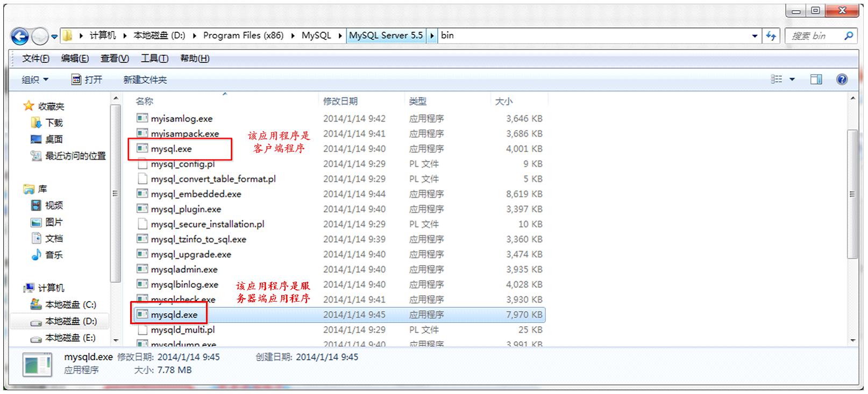The width and height of the screenshot is (868, 394).
Task: Go to the 计算机 breadcrumb
Action: tap(103, 35)
